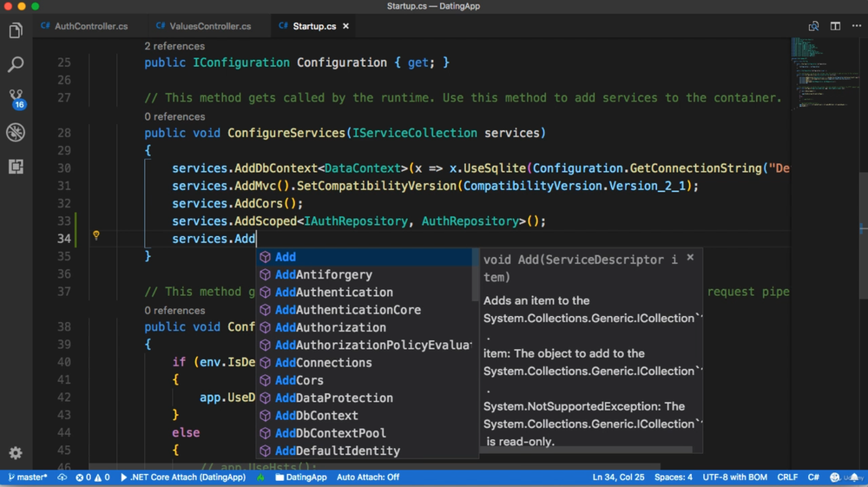
Task: Open the Manage settings gear
Action: tap(16, 453)
